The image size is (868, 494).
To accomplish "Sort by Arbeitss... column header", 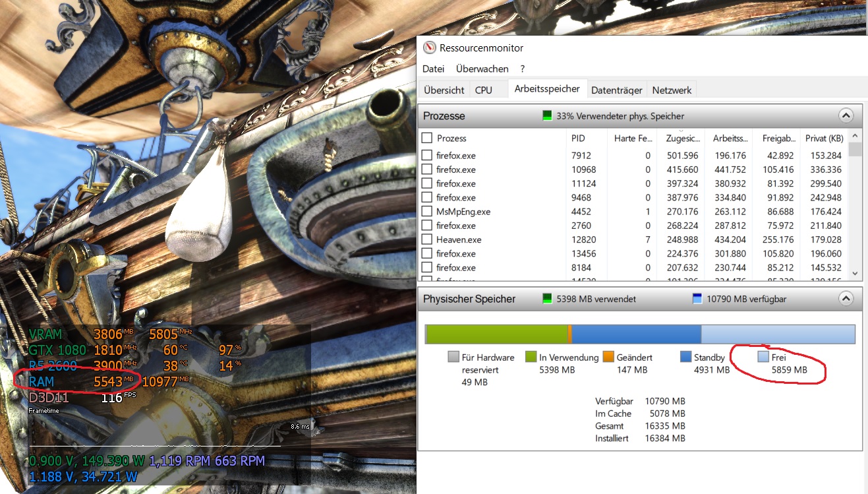I will click(x=729, y=138).
